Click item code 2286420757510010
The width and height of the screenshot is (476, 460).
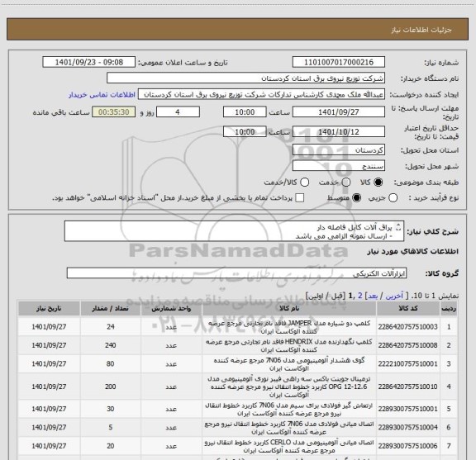tap(407, 386)
